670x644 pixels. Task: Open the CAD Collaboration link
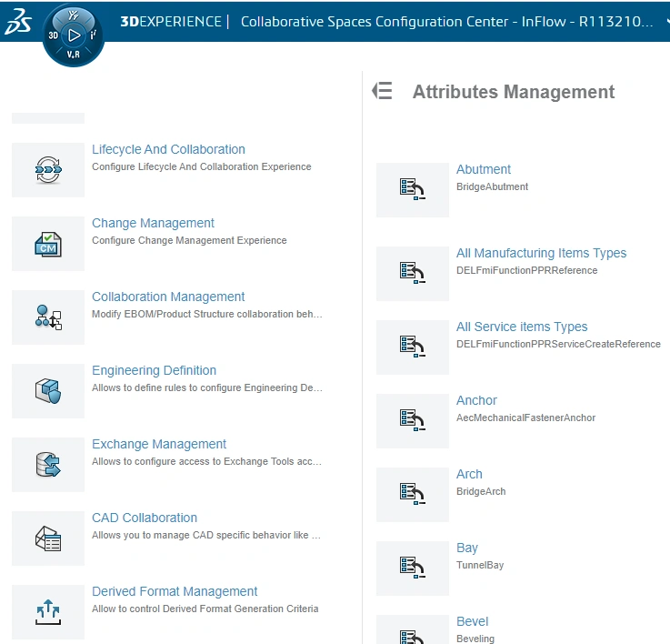pyautogui.click(x=145, y=518)
